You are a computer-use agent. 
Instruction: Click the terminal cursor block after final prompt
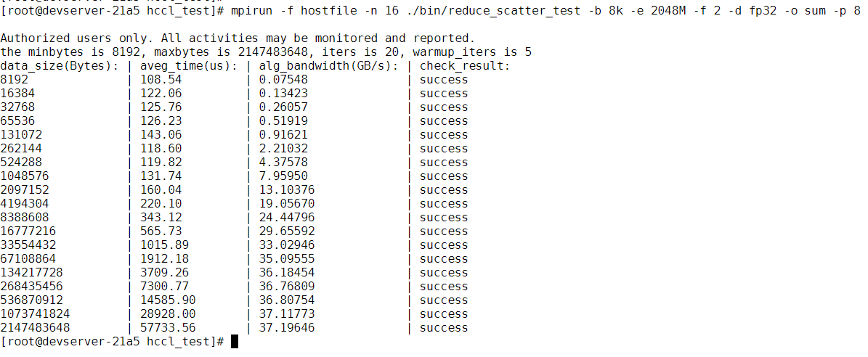pos(235,342)
